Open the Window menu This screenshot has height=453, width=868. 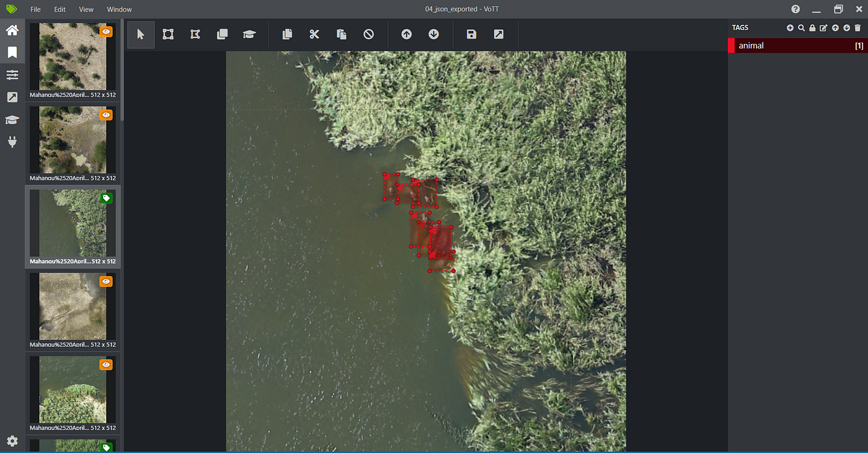(119, 9)
